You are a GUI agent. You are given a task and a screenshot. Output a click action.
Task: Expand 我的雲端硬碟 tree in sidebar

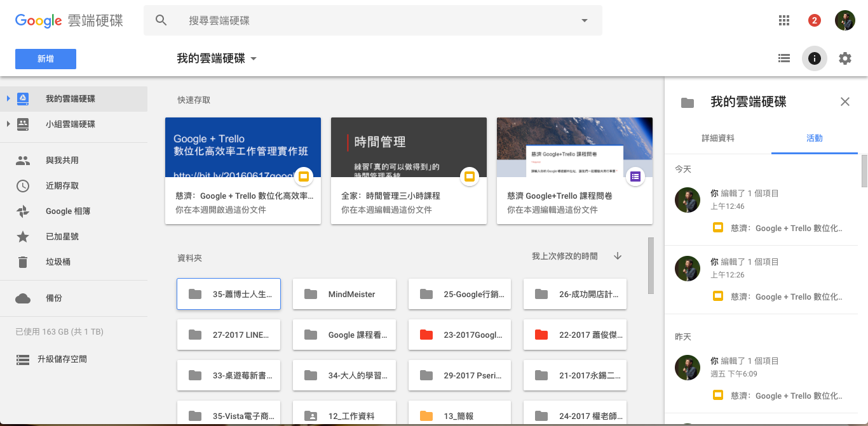[x=8, y=98]
